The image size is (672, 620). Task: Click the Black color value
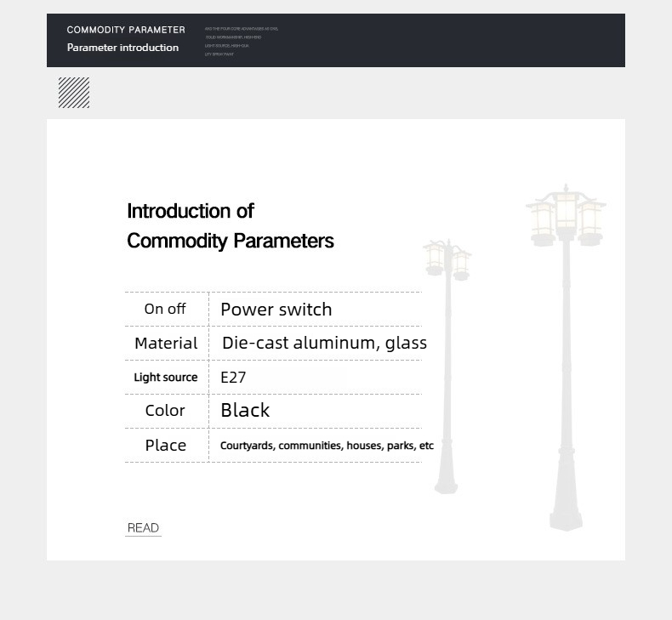(x=245, y=411)
